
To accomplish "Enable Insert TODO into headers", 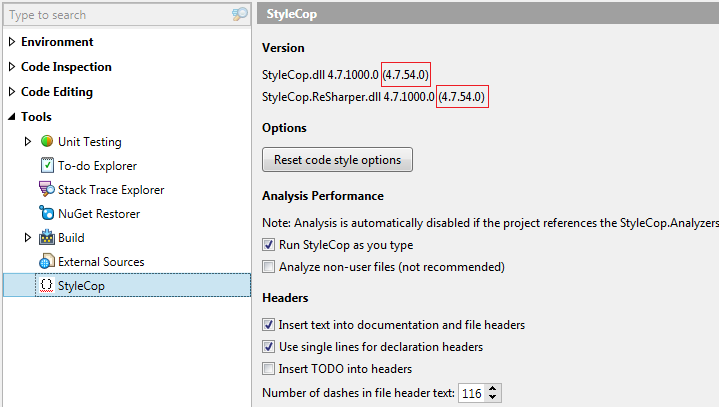I will pyautogui.click(x=268, y=368).
